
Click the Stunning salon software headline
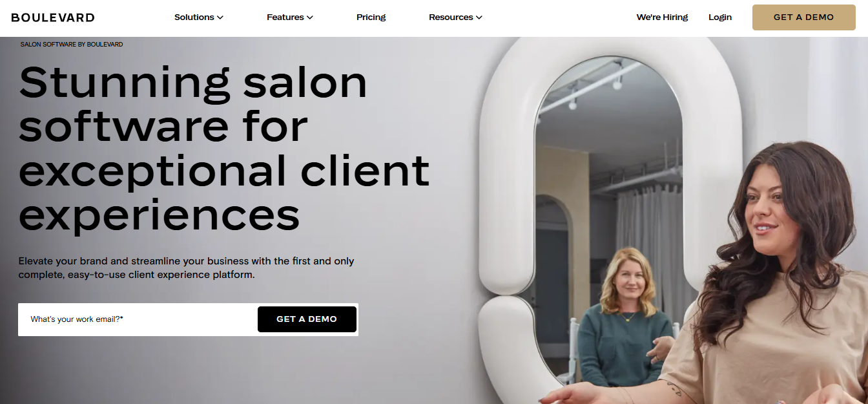click(x=224, y=148)
